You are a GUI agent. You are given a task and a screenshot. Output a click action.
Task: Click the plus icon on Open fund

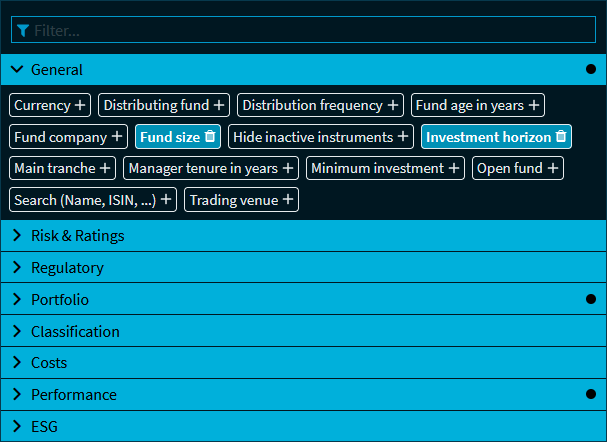(x=553, y=168)
